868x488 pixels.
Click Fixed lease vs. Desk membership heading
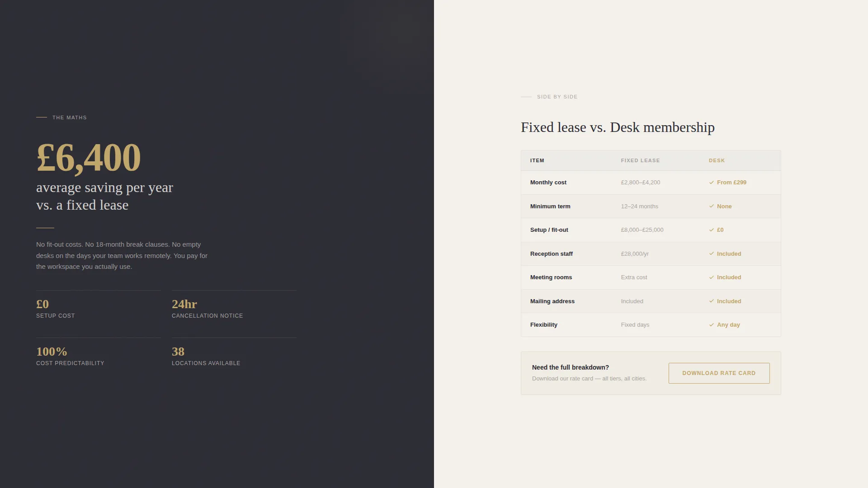coord(618,127)
